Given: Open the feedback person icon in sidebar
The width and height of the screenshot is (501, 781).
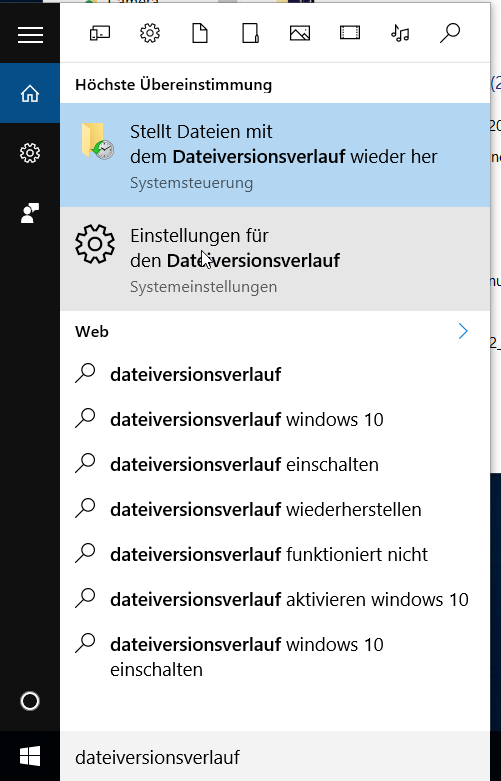Looking at the screenshot, I should coord(30,213).
